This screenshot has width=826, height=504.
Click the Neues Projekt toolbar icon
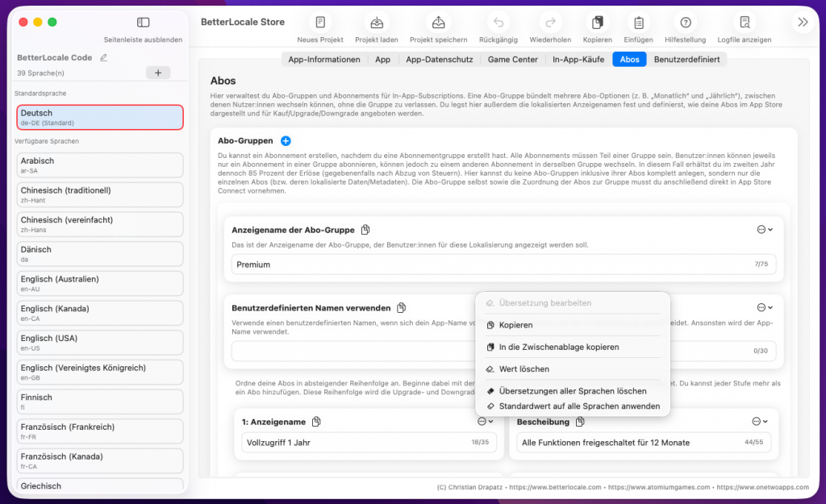pyautogui.click(x=320, y=23)
